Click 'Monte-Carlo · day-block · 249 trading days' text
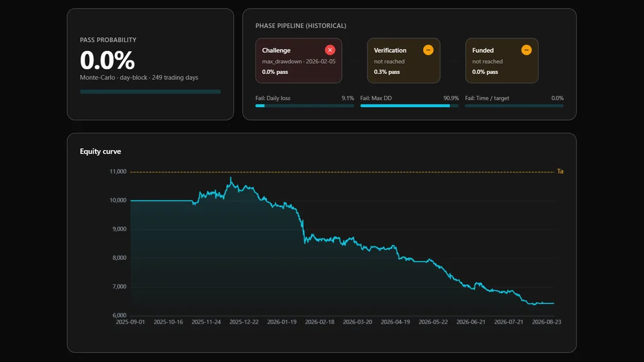The image size is (644, 362). click(x=139, y=77)
